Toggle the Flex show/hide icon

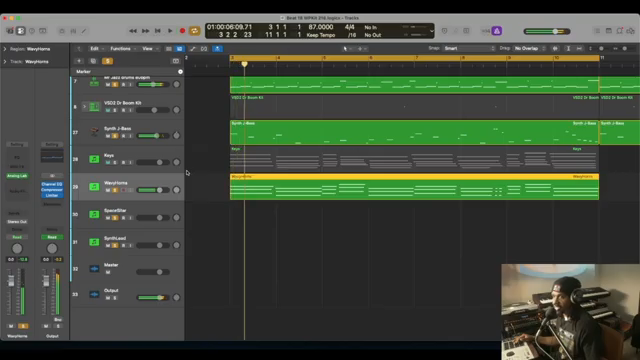pos(204,49)
